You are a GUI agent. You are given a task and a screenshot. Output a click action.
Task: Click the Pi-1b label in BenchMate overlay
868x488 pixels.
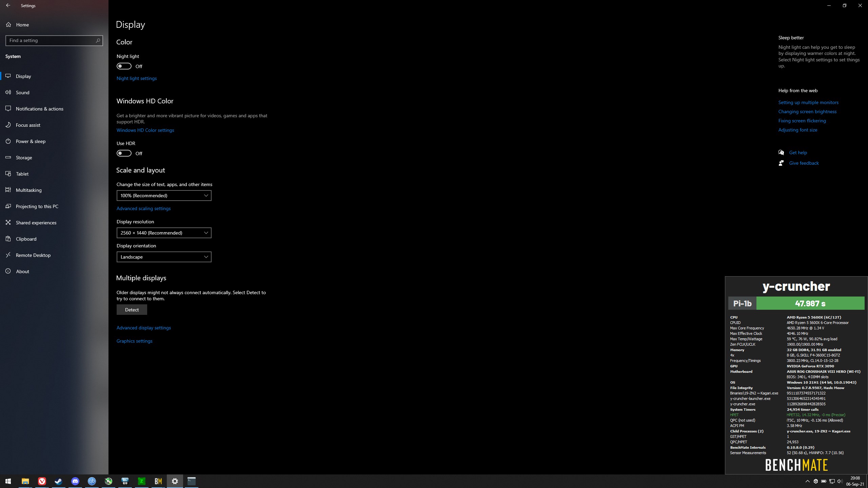click(742, 303)
